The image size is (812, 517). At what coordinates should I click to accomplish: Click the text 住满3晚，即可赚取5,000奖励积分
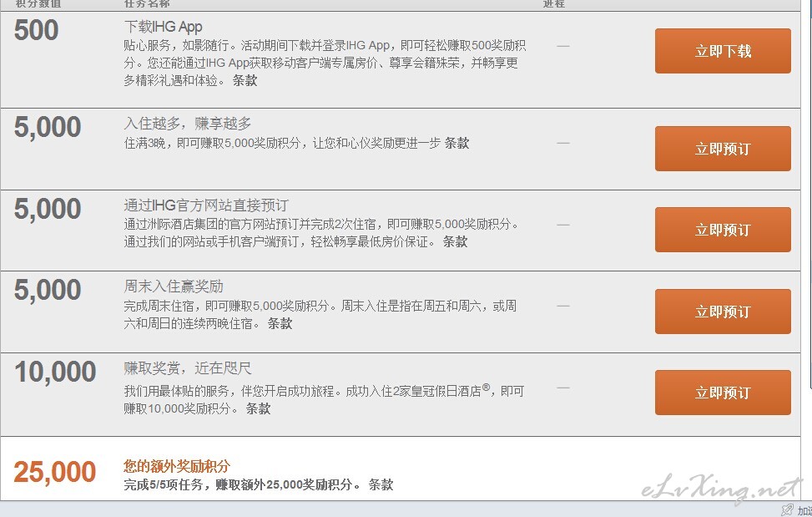click(212, 143)
